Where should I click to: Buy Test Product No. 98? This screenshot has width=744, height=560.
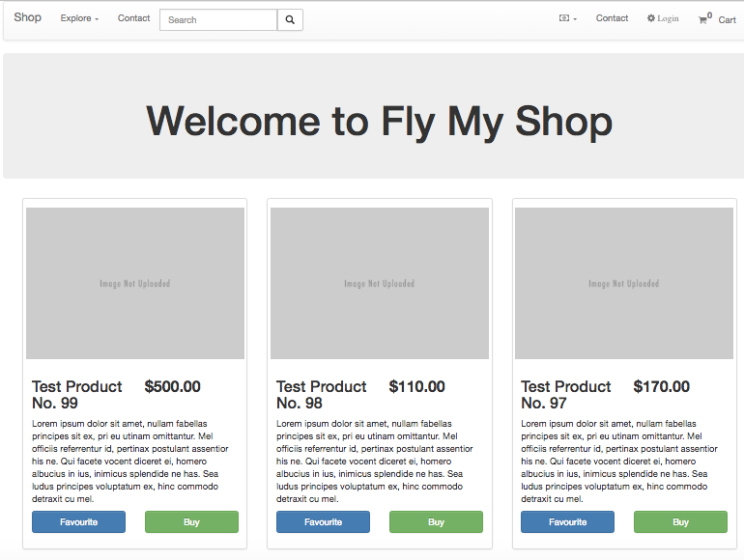(436, 521)
